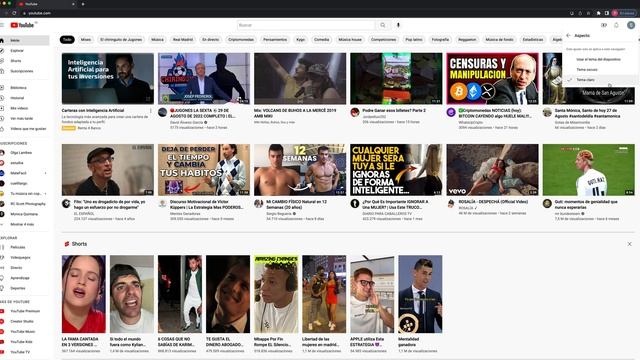
Task: Play the Inteligencia Artificial para tus inversiones thumbnail
Action: 108,78
